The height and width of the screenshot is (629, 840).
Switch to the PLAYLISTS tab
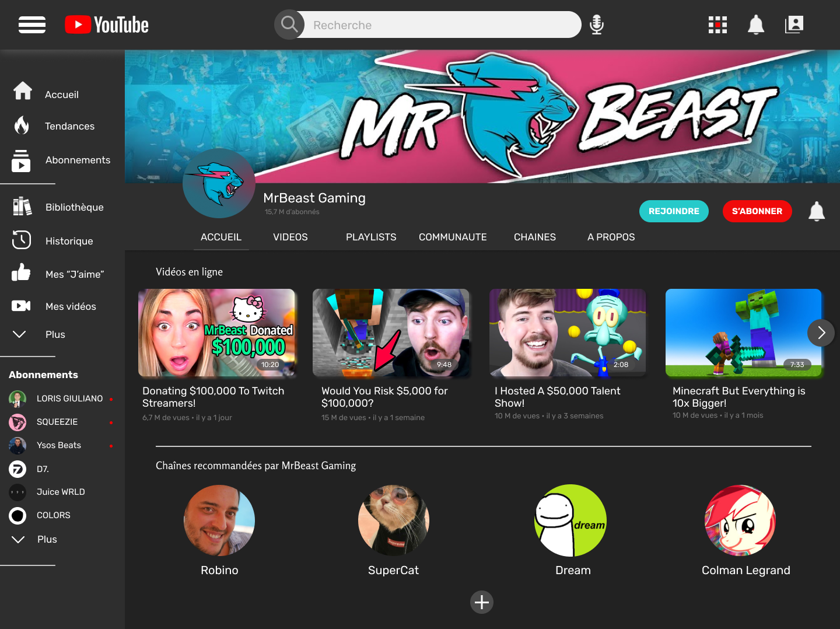tap(370, 237)
